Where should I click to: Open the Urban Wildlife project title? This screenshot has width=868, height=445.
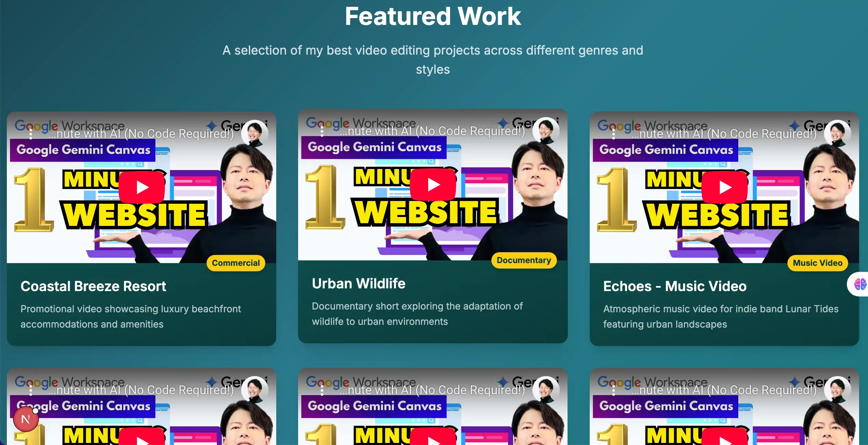(359, 283)
